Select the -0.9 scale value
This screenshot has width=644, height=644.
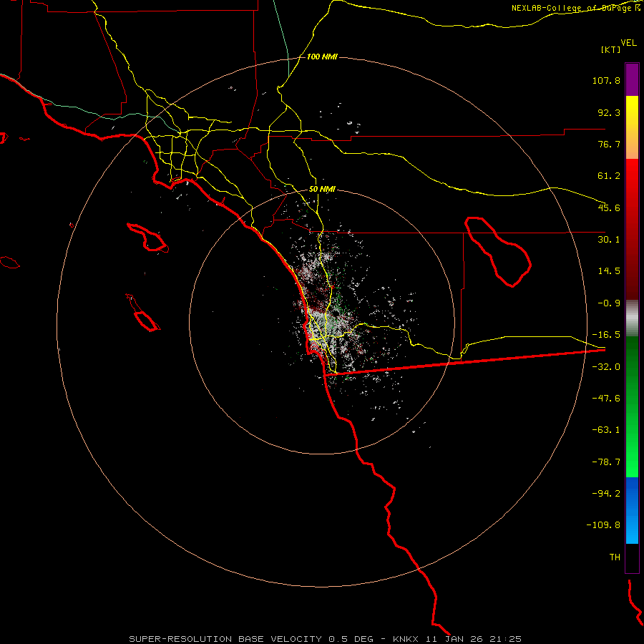pos(609,303)
